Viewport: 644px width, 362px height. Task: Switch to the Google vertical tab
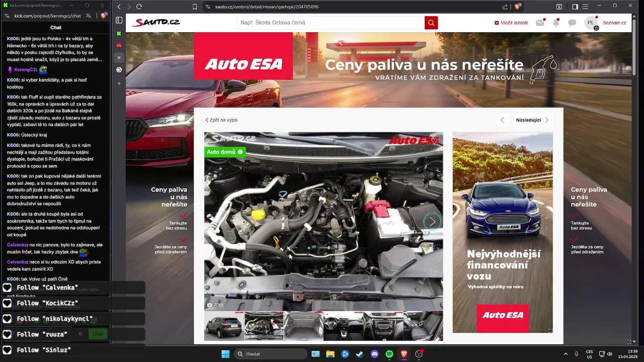click(119, 70)
